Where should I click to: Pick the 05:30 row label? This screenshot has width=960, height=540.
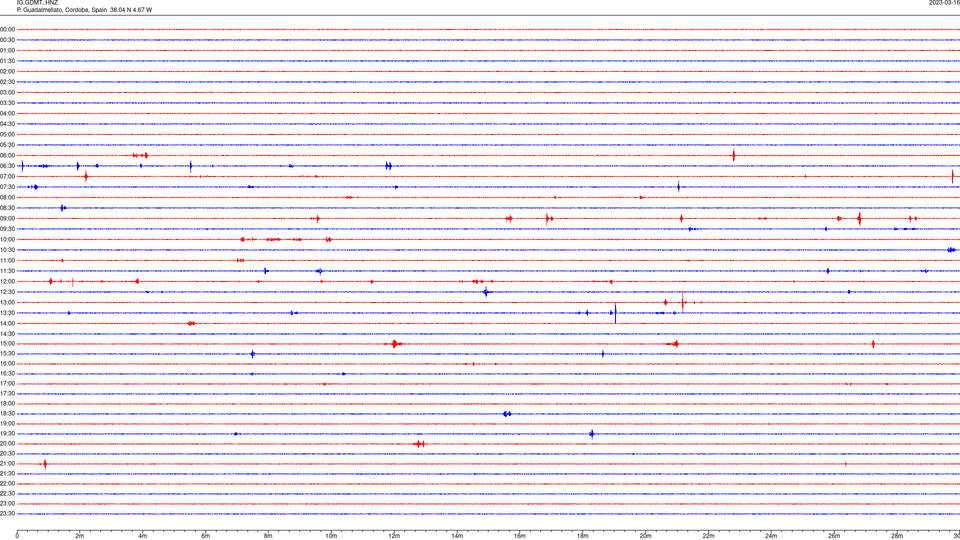[x=7, y=145]
